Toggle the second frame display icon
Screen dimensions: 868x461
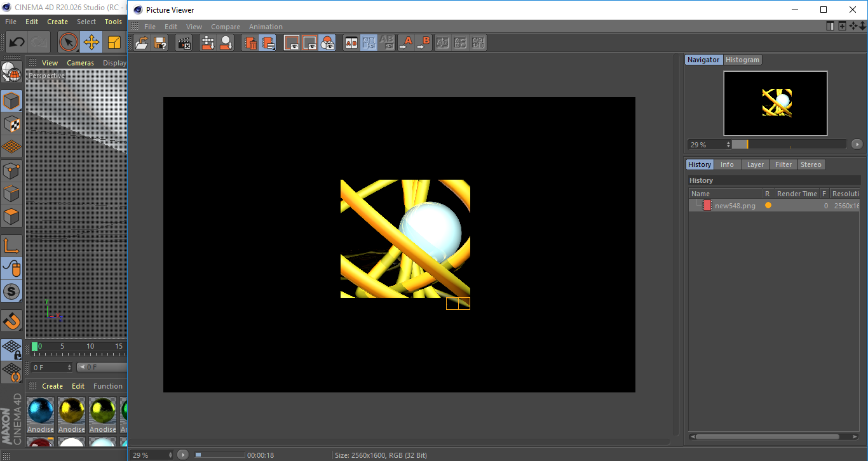(x=309, y=43)
